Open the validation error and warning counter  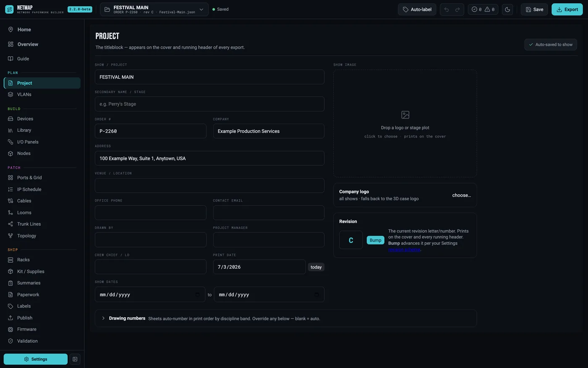click(483, 9)
